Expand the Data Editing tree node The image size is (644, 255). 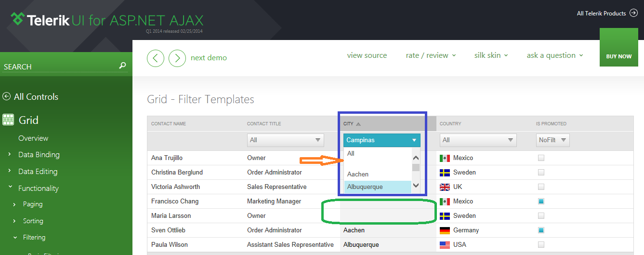(x=10, y=172)
